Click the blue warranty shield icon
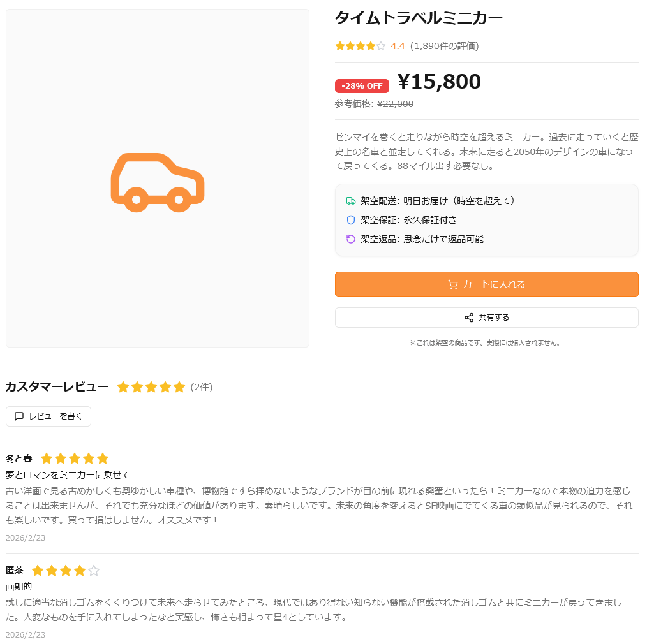This screenshot has height=644, width=647. pos(350,220)
